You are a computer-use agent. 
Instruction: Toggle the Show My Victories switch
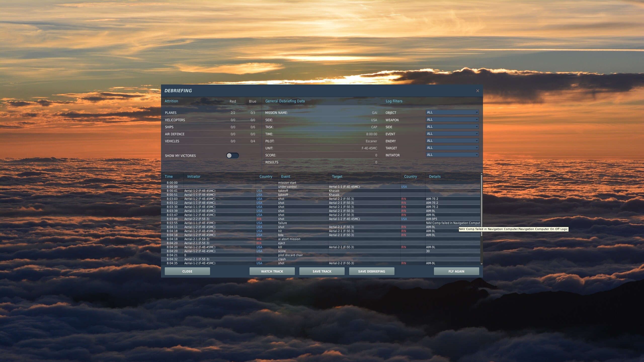point(232,156)
